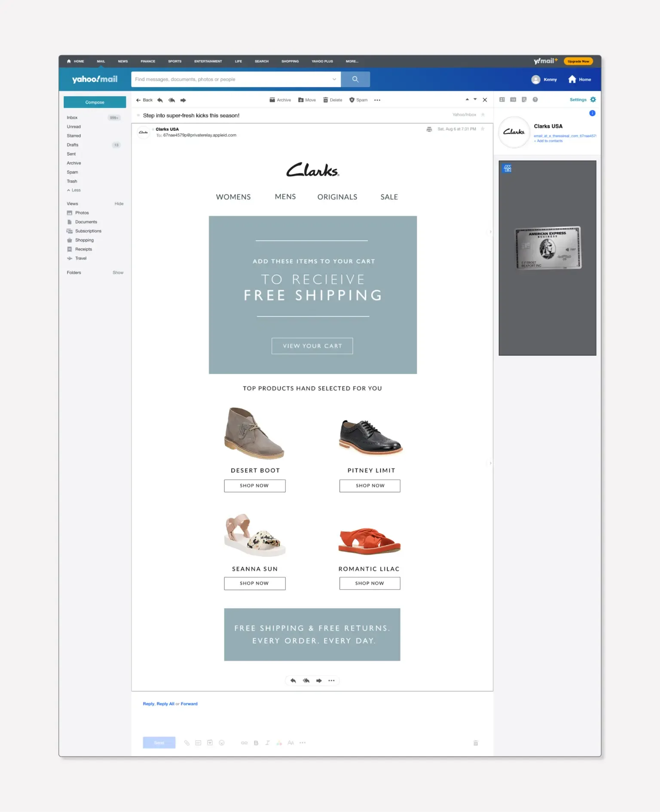Viewport: 660px width, 812px height.
Task: Close the open message with X
Action: click(485, 100)
